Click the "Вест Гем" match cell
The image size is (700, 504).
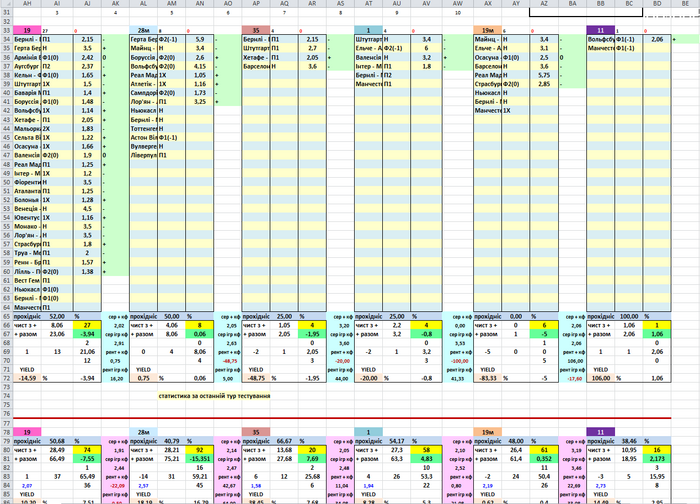pyautogui.click(x=27, y=280)
